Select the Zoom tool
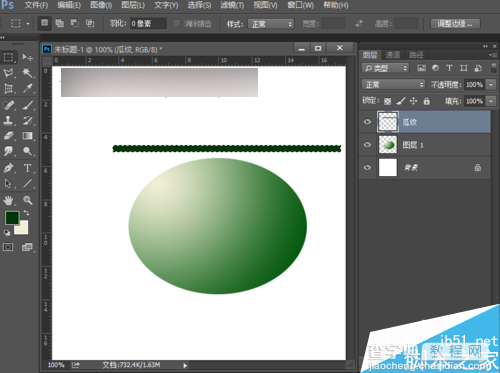 pos(27,200)
